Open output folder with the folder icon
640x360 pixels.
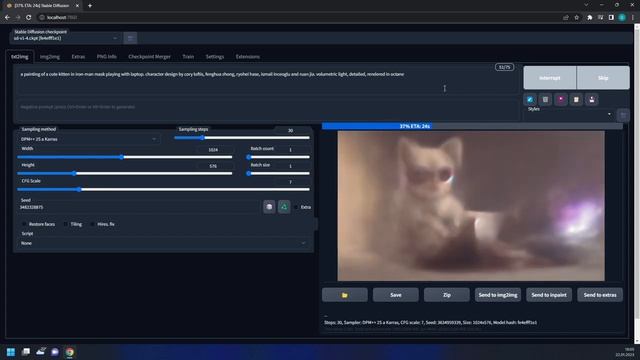click(x=344, y=295)
